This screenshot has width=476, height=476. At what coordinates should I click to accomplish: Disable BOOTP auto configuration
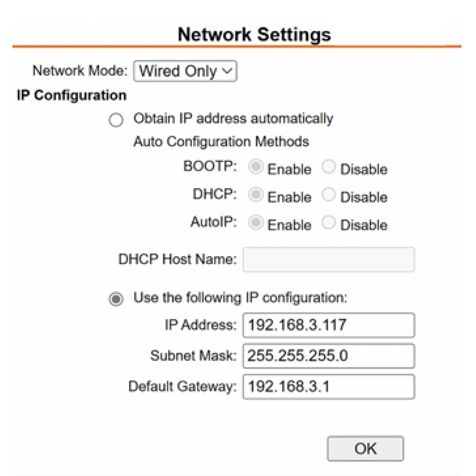click(x=329, y=168)
